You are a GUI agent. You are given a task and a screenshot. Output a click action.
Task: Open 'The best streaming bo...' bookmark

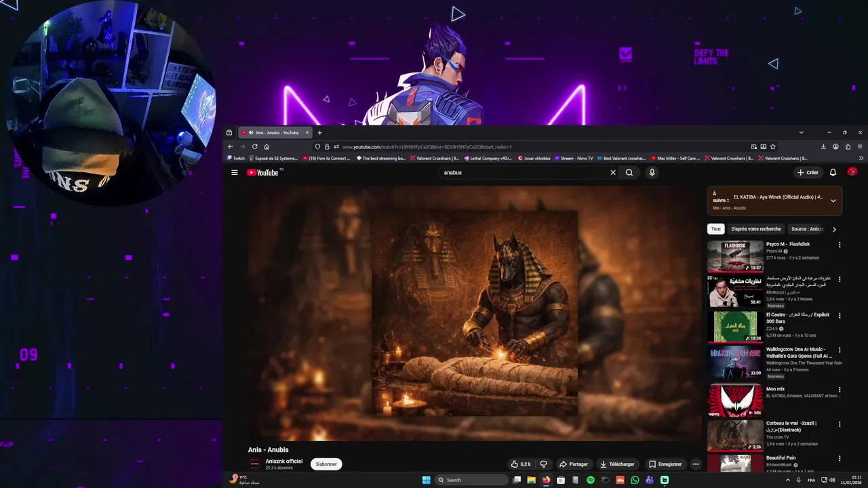381,158
